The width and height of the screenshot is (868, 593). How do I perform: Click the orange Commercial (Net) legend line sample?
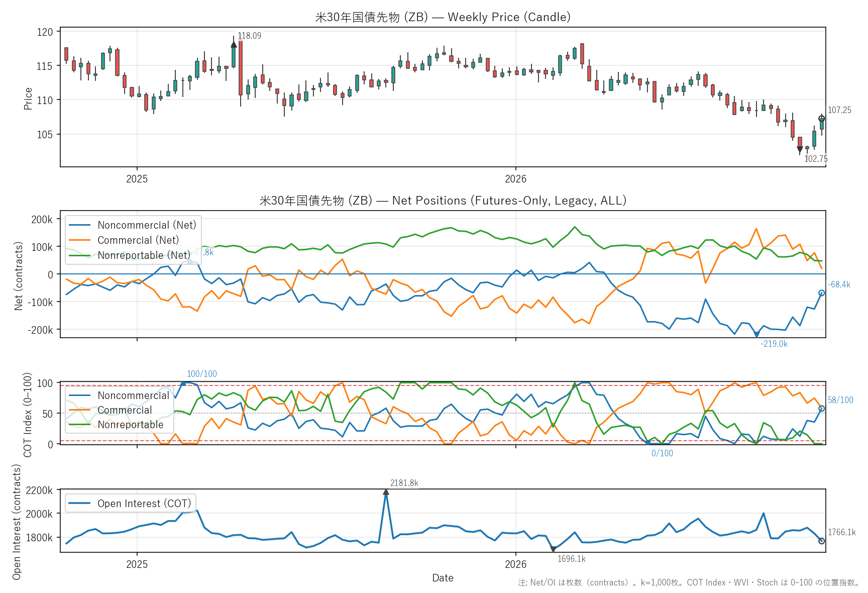(x=79, y=240)
